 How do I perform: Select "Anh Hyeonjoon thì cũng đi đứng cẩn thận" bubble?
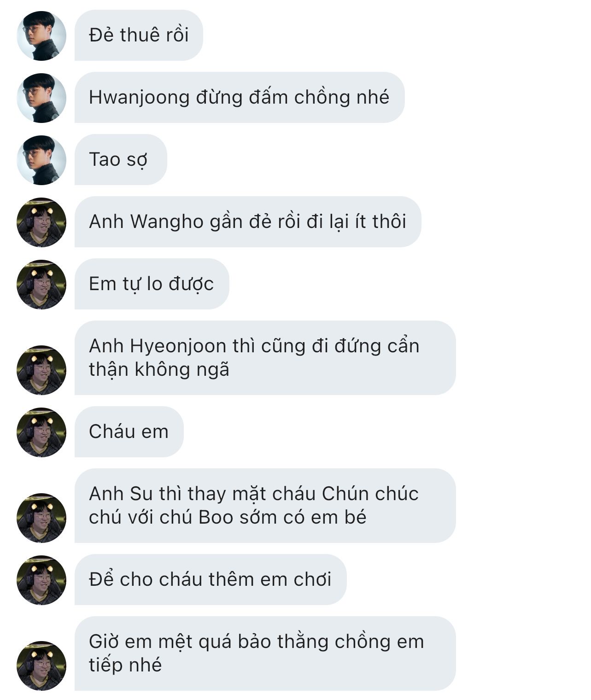265,358
